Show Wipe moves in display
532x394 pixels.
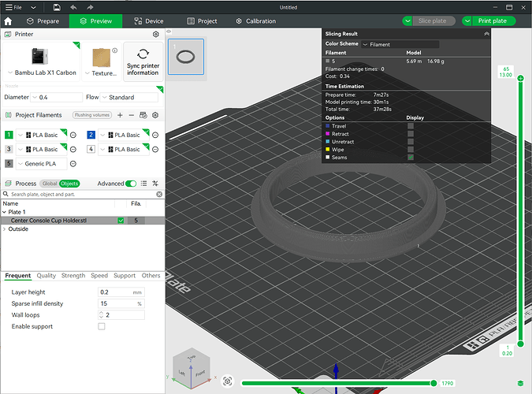click(x=411, y=149)
